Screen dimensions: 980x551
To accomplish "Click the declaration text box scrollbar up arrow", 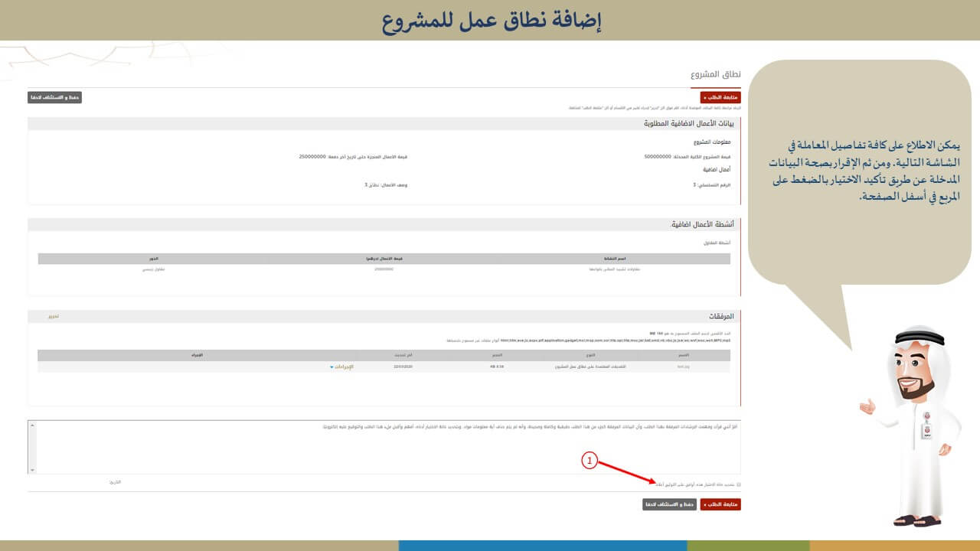I will point(31,425).
